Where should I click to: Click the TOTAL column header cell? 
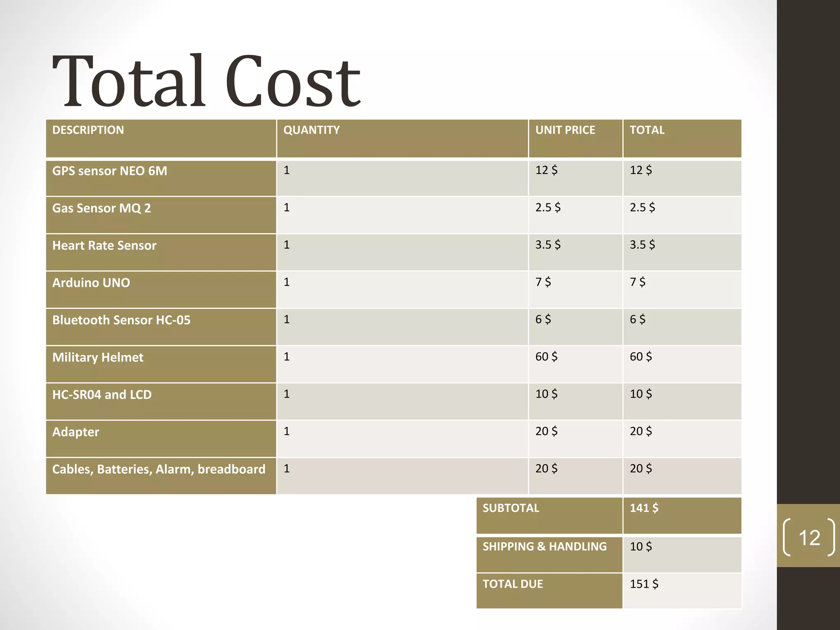(647, 130)
